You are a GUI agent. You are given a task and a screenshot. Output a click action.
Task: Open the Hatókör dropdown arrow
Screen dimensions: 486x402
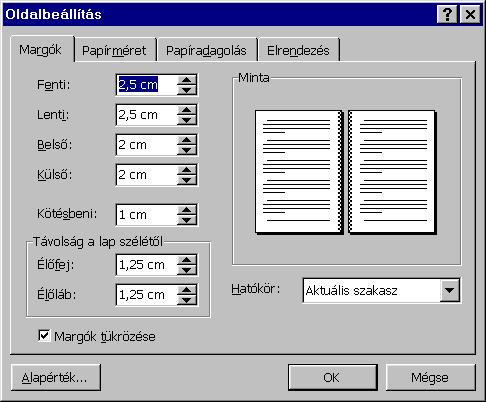click(450, 290)
